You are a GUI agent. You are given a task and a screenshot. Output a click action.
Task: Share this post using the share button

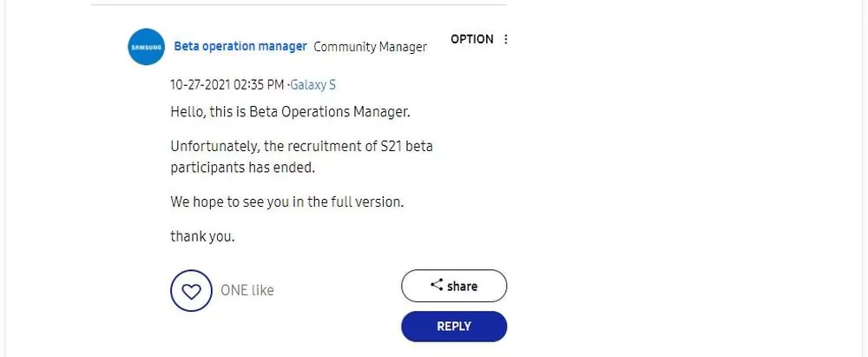coord(454,286)
